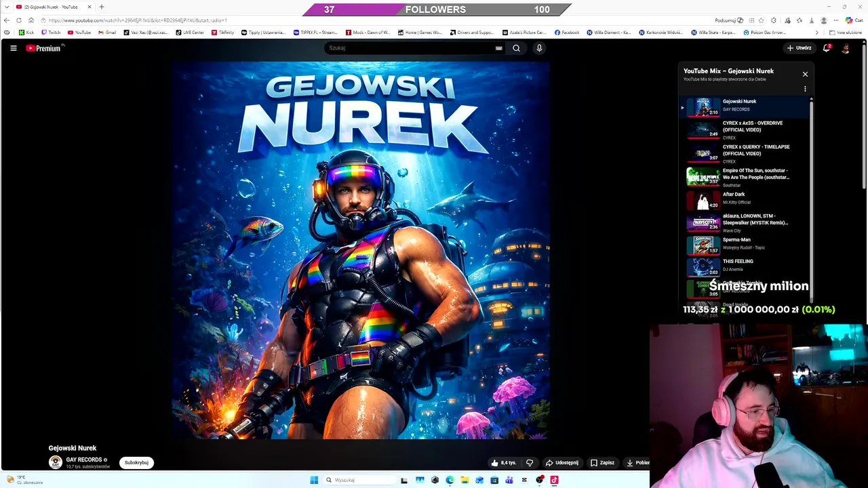Click the browser address bar URL
The height and width of the screenshot is (488, 868).
[x=138, y=20]
